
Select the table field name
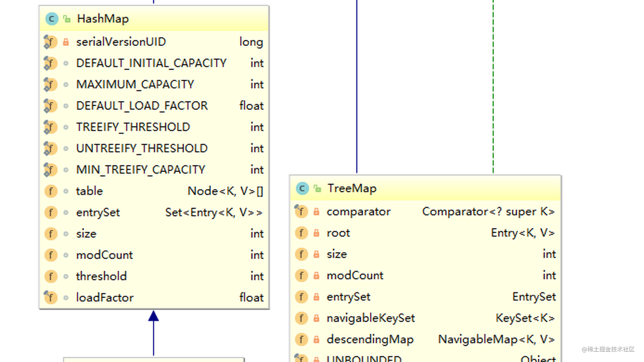89,191
